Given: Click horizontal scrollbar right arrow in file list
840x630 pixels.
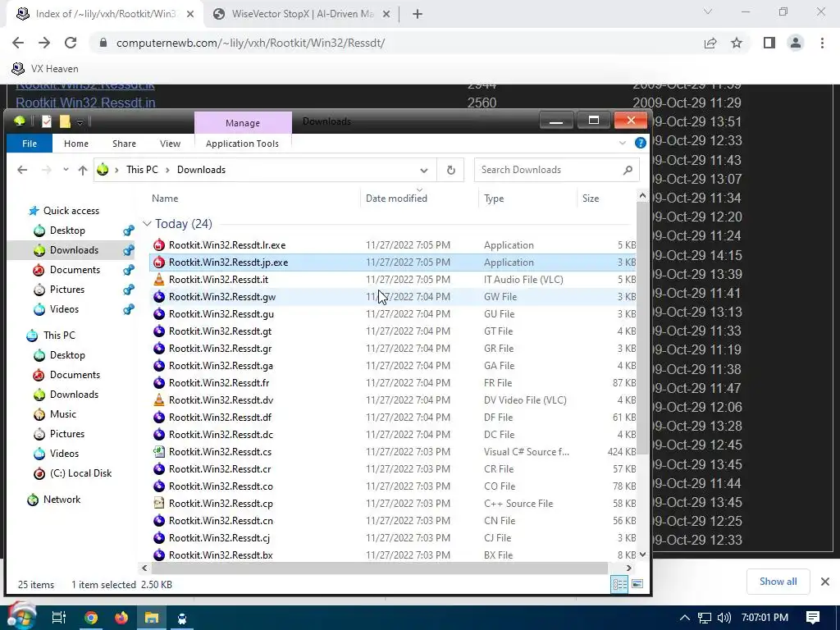Looking at the screenshot, I should 628,568.
